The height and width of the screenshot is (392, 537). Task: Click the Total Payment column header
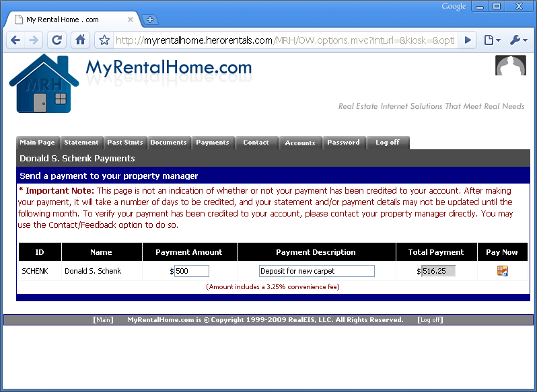tap(436, 252)
